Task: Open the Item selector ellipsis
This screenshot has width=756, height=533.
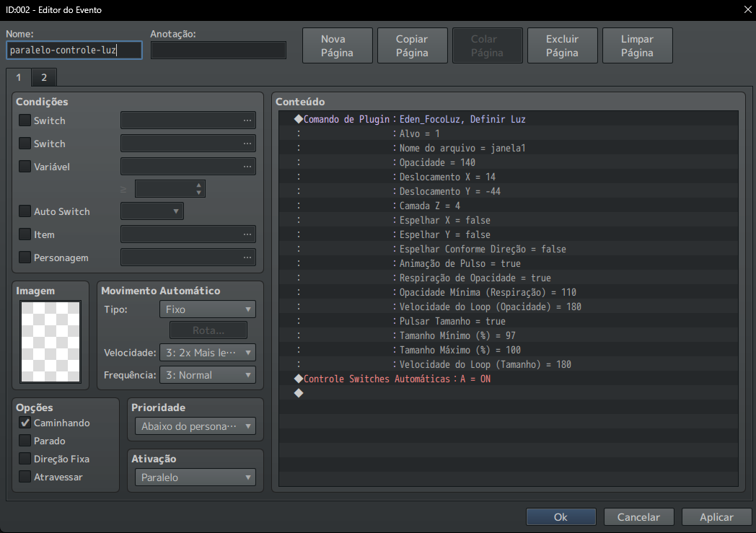Action: click(x=247, y=234)
